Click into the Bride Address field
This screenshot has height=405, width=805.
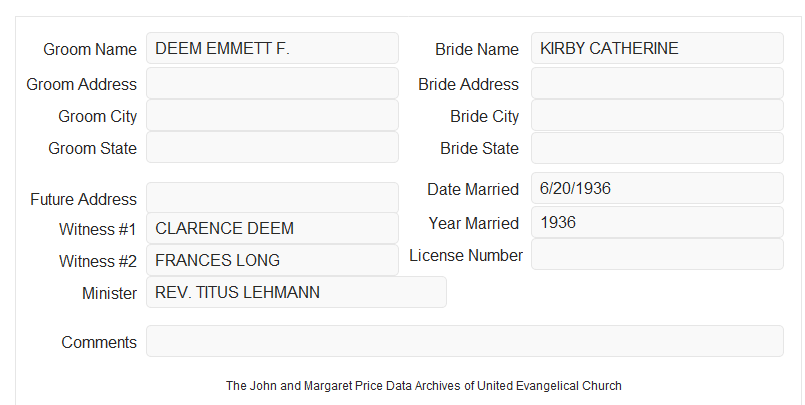[x=657, y=83]
